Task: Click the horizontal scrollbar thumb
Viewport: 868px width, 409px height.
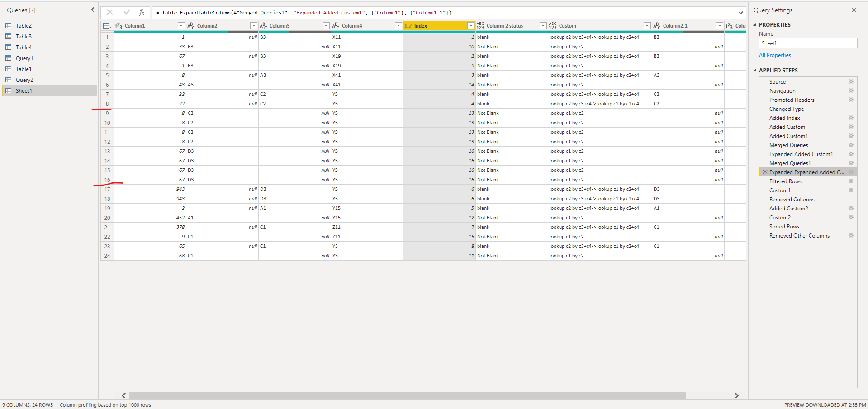Action: (x=408, y=395)
